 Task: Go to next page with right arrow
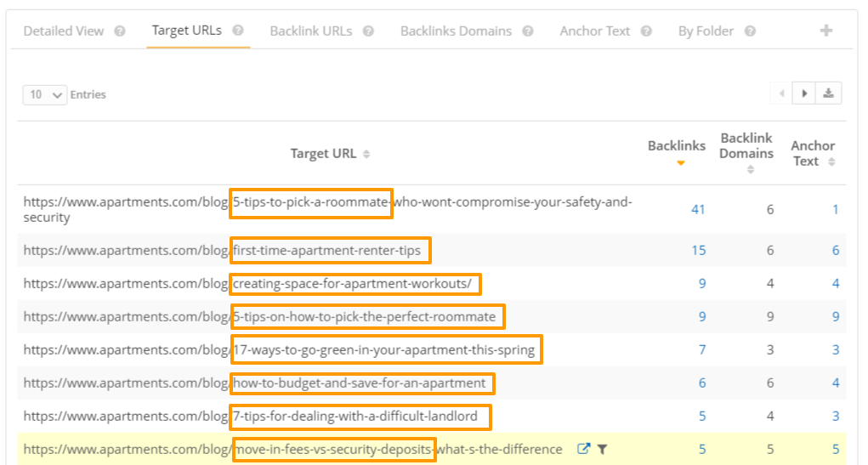[x=804, y=93]
